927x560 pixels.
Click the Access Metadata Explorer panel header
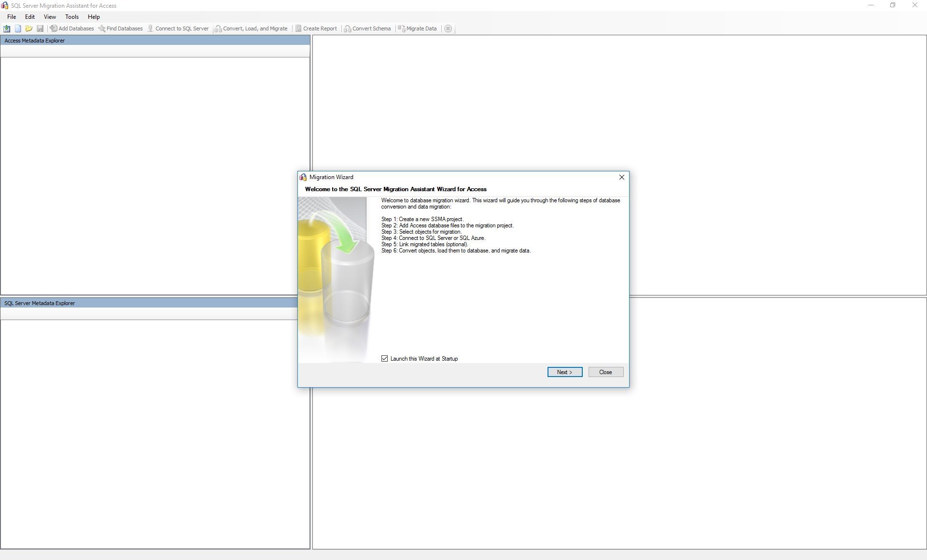pos(155,41)
